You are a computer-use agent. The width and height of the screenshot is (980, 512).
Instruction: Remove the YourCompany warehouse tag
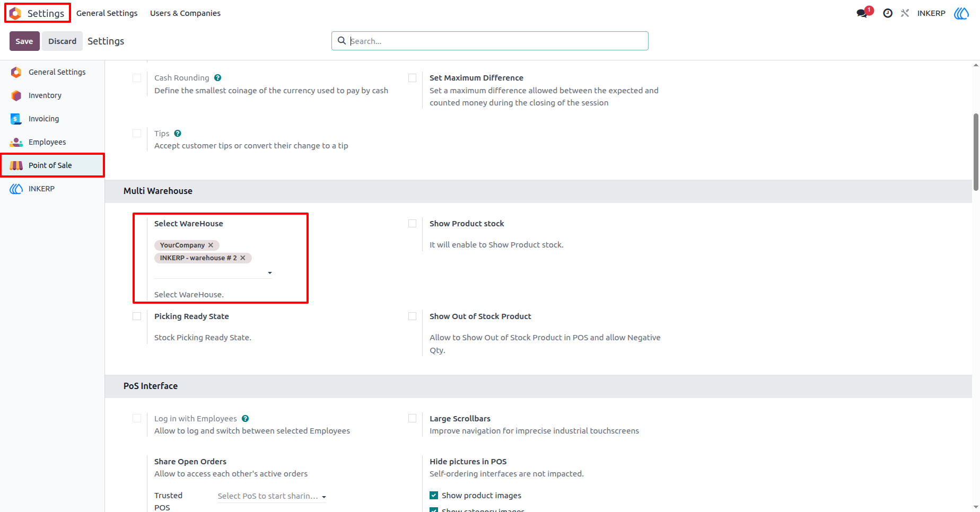(211, 245)
